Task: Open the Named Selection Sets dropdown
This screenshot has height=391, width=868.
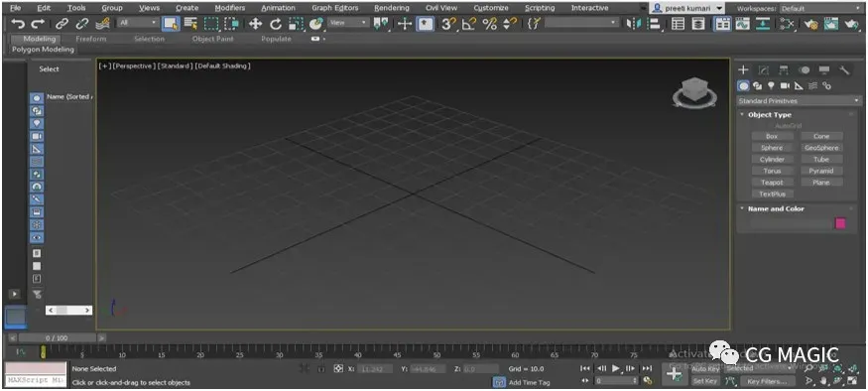Action: tap(581, 23)
